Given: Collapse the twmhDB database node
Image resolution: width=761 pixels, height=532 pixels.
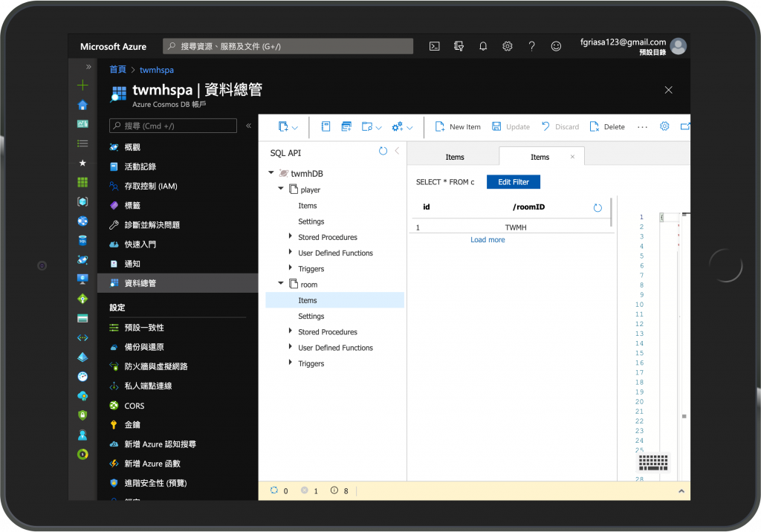Looking at the screenshot, I should [x=271, y=173].
